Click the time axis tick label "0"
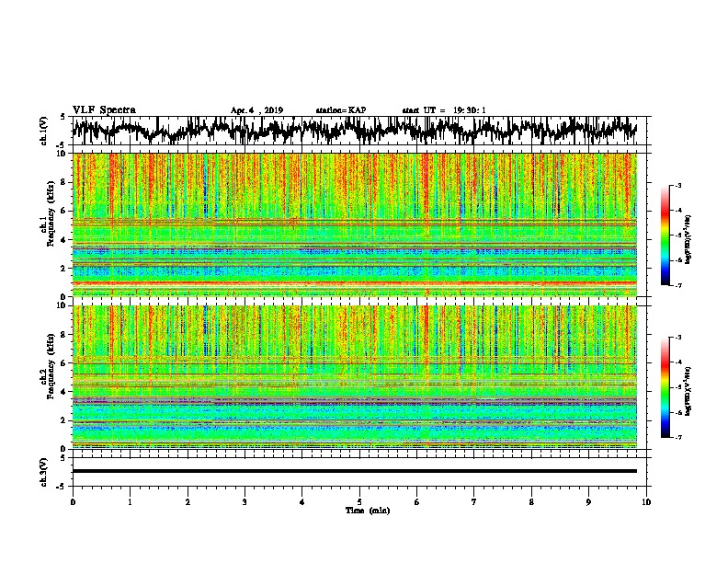The image size is (728, 563). click(73, 502)
